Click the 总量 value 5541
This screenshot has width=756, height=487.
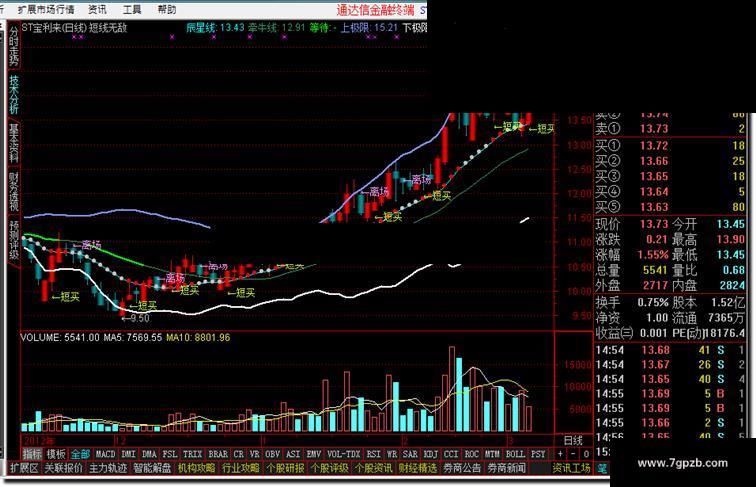[x=655, y=270]
